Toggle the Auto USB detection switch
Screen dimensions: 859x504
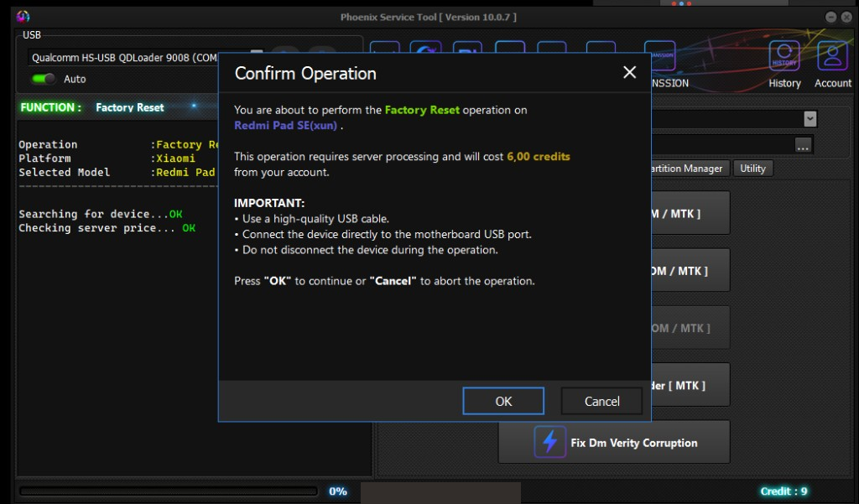tap(44, 79)
